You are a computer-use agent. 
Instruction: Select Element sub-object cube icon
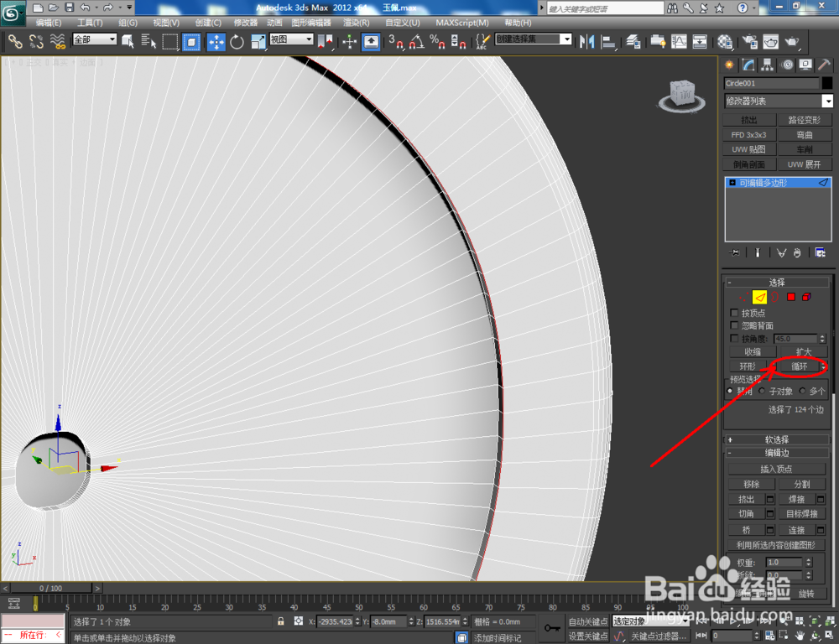click(806, 297)
